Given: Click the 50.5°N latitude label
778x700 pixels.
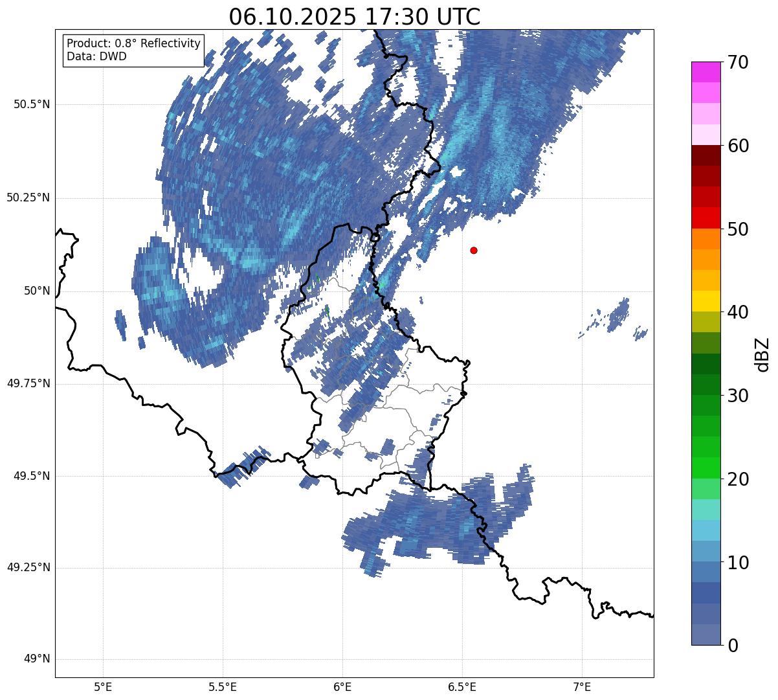Looking at the screenshot, I should tap(32, 104).
